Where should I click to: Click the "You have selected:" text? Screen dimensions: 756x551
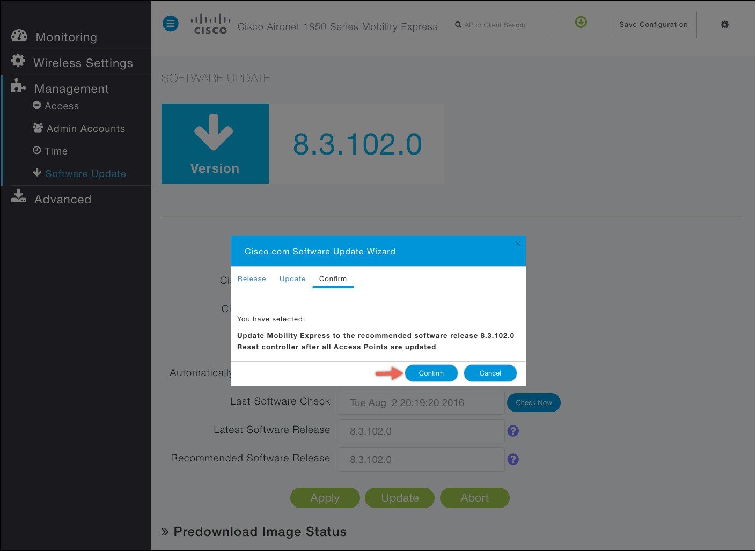pyautogui.click(x=271, y=319)
